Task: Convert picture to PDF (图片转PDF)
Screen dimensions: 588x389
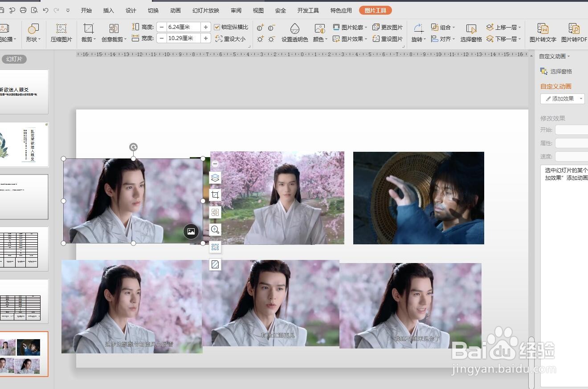Action: (x=574, y=33)
